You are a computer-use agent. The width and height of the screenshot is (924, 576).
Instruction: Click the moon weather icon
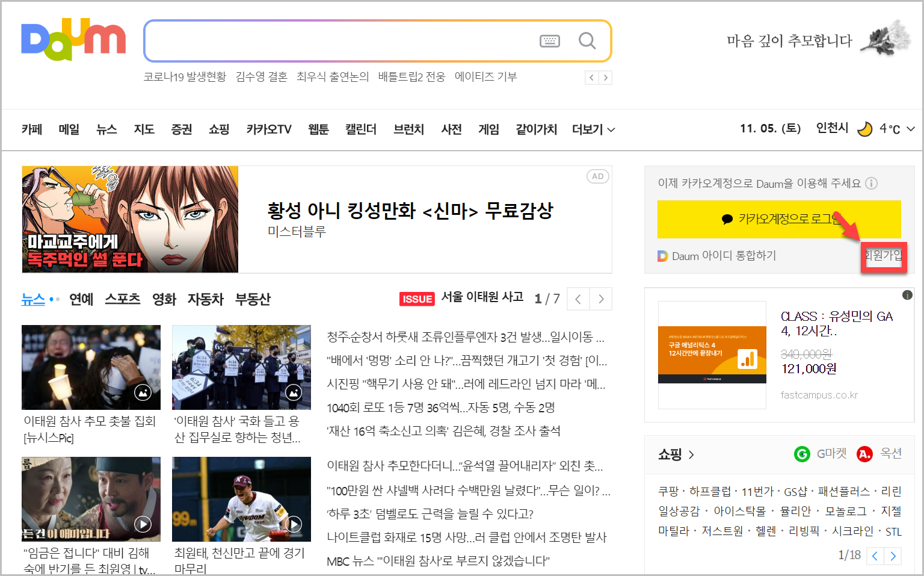coord(864,129)
